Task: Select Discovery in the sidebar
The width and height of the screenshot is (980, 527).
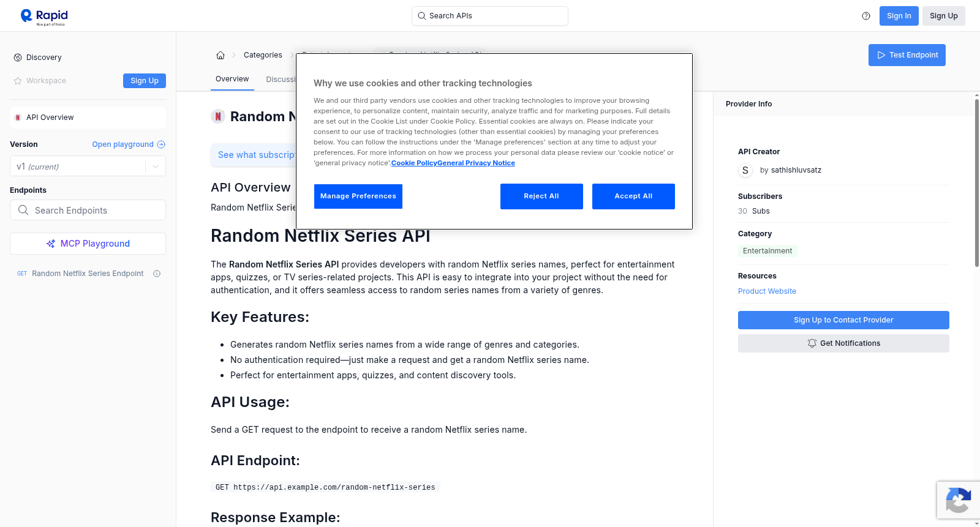Action: pyautogui.click(x=44, y=58)
